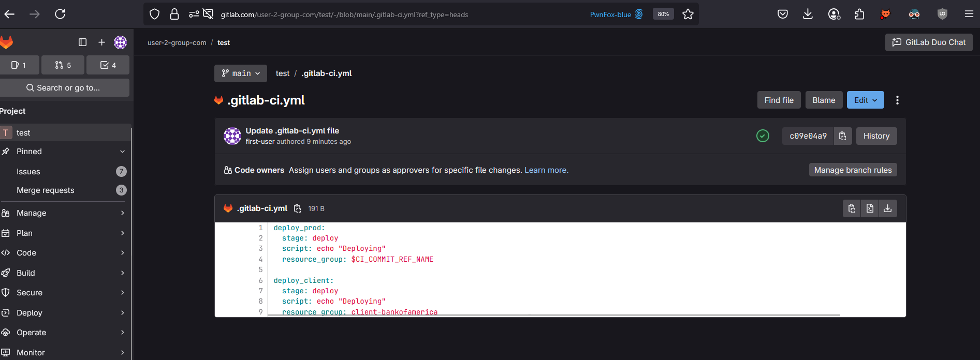Click the horizontal scrollbar under code
The width and height of the screenshot is (980, 360).
pos(553,314)
